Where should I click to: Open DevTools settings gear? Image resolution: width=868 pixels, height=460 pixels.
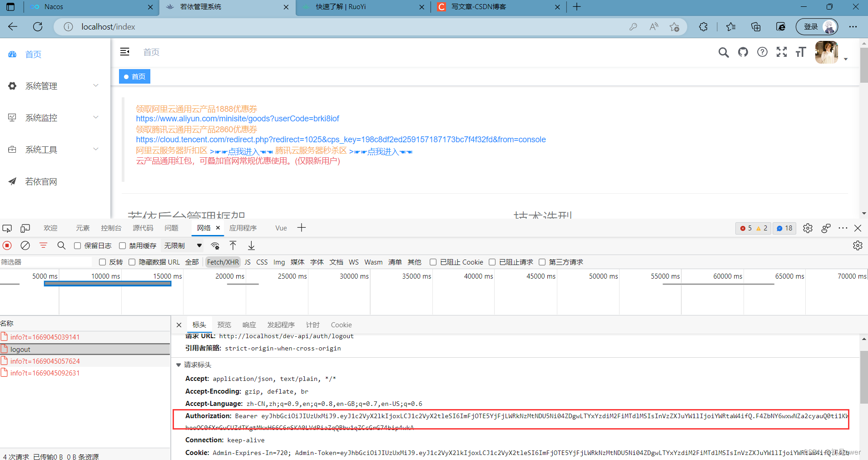pos(808,228)
